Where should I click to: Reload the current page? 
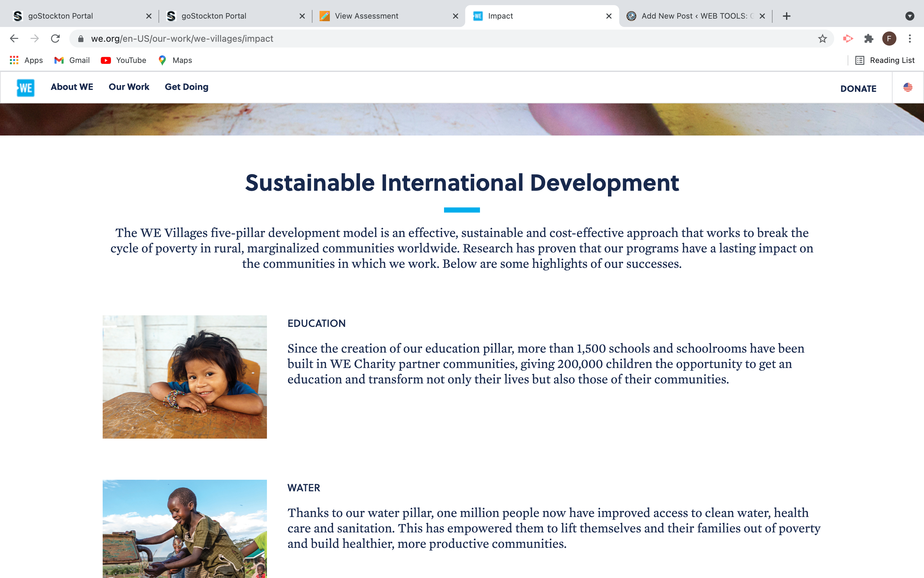[x=56, y=39]
